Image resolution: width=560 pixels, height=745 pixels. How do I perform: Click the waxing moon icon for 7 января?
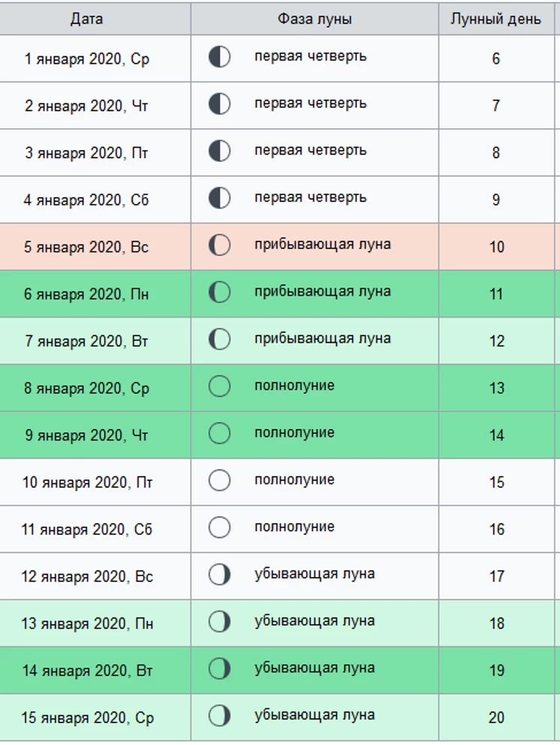pos(219,339)
